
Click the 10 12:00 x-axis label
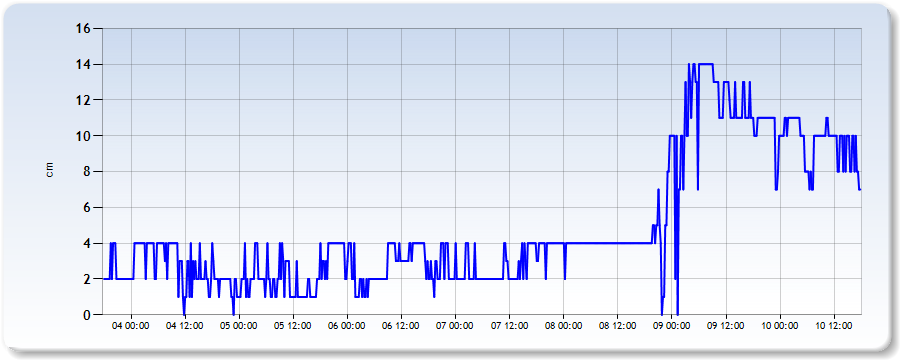pyautogui.click(x=833, y=326)
